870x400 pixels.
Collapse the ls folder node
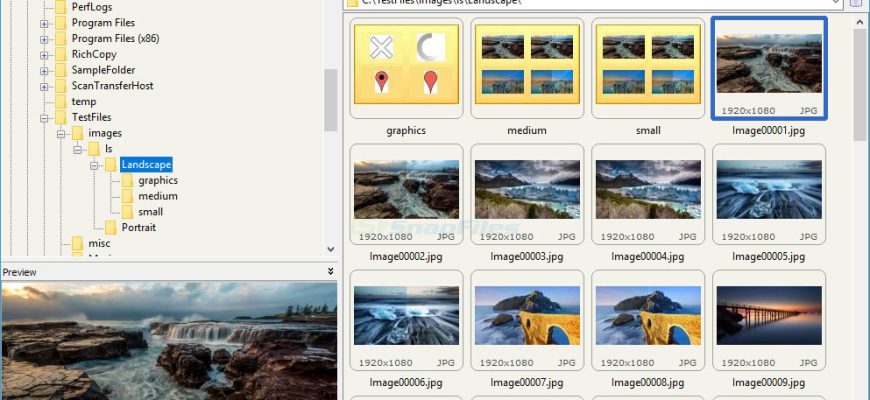[77, 149]
